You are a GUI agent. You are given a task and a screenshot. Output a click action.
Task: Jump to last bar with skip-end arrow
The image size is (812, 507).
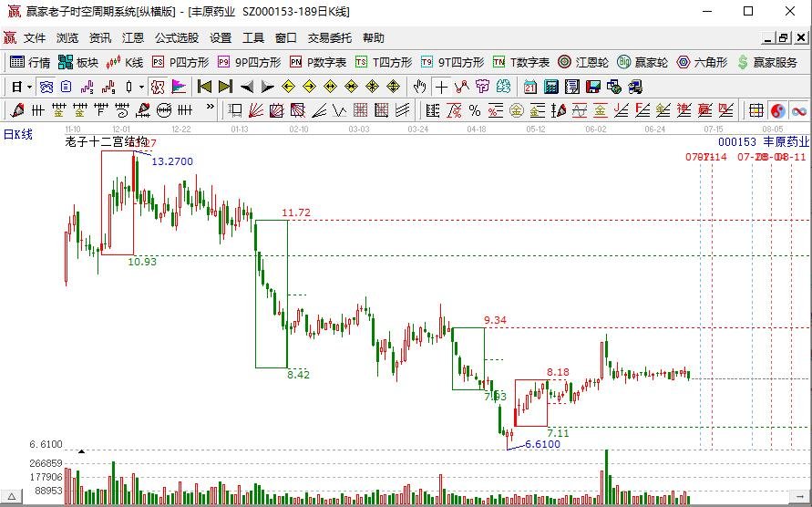pyautogui.click(x=225, y=87)
